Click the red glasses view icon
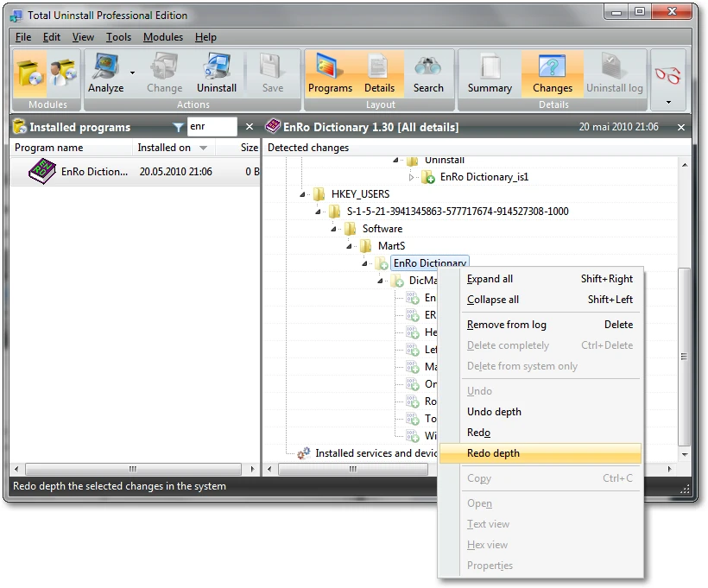 [667, 75]
